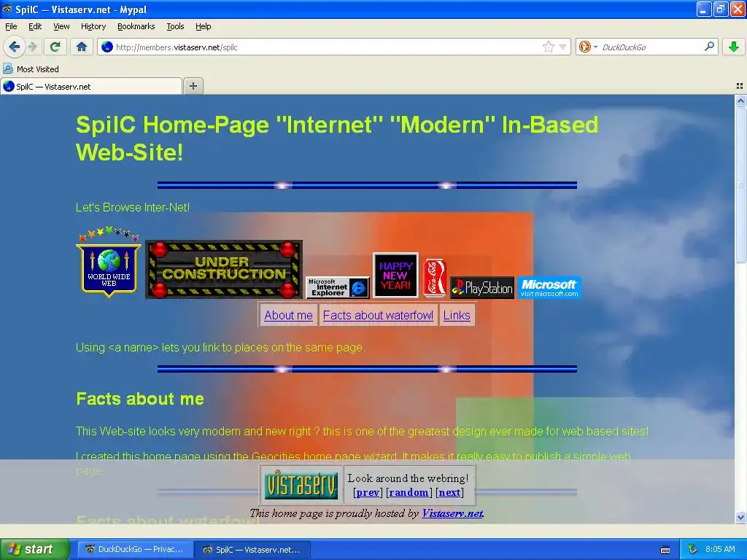Open the View menu
The width and height of the screenshot is (747, 560).
(61, 26)
